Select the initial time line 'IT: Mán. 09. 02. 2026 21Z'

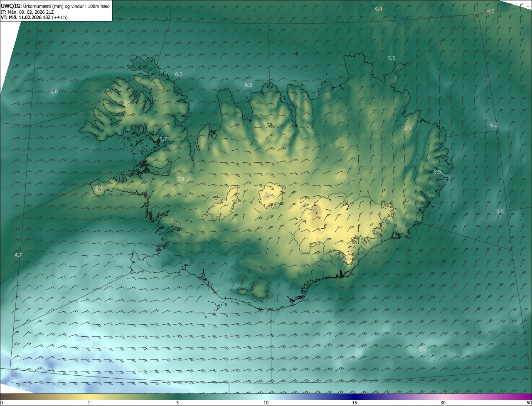pyautogui.click(x=27, y=12)
